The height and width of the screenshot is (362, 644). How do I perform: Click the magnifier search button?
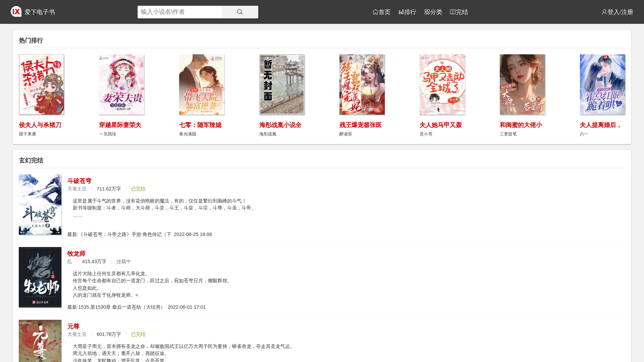pos(240,12)
